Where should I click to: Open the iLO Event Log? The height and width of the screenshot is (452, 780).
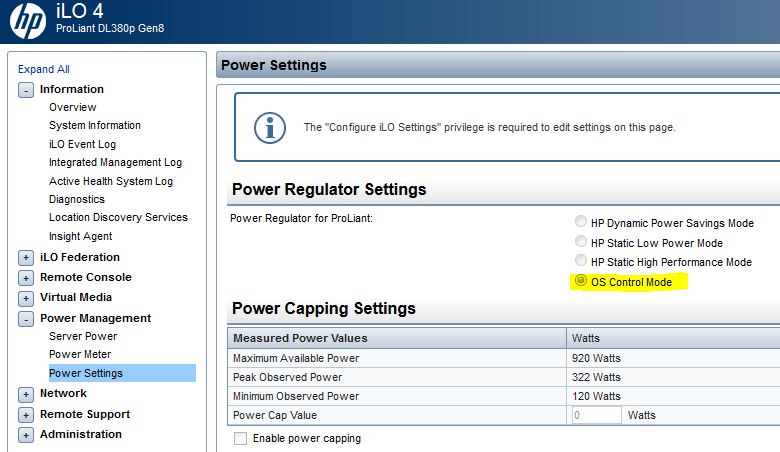[82, 144]
